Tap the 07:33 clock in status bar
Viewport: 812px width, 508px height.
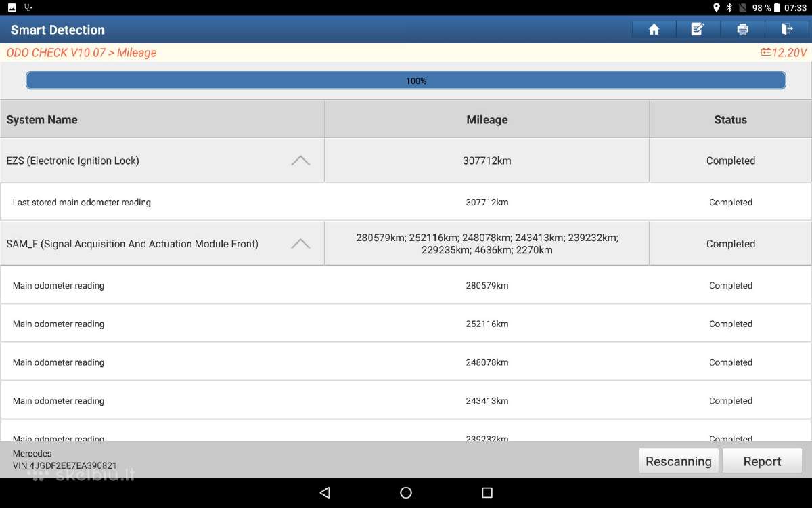(x=796, y=7)
